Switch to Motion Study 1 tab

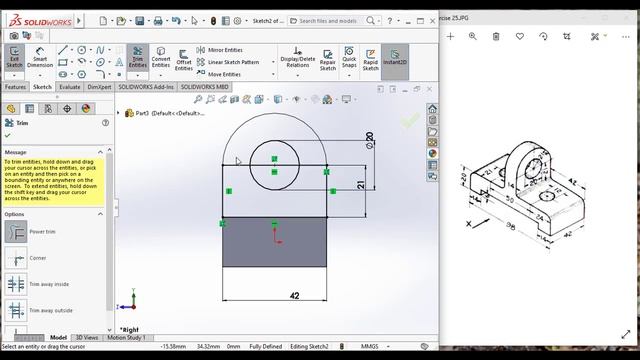pyautogui.click(x=127, y=338)
